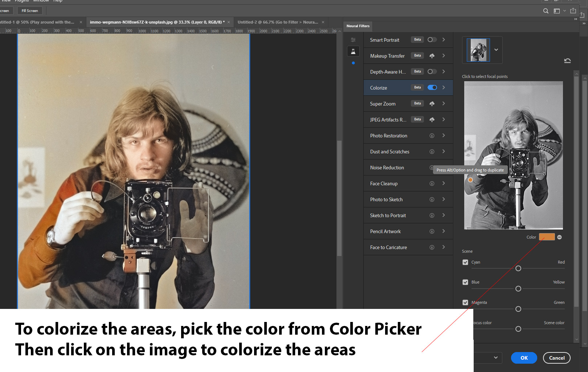Switch to the Untitled-2 document tab

[277, 22]
